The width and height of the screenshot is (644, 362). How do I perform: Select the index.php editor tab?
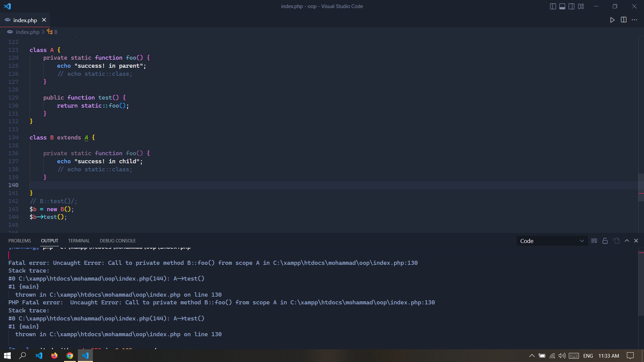tap(25, 20)
